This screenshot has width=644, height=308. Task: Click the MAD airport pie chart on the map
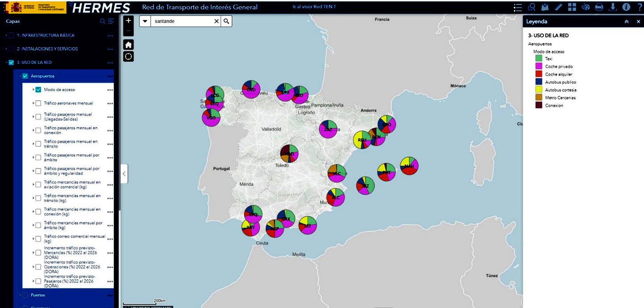tap(289, 154)
